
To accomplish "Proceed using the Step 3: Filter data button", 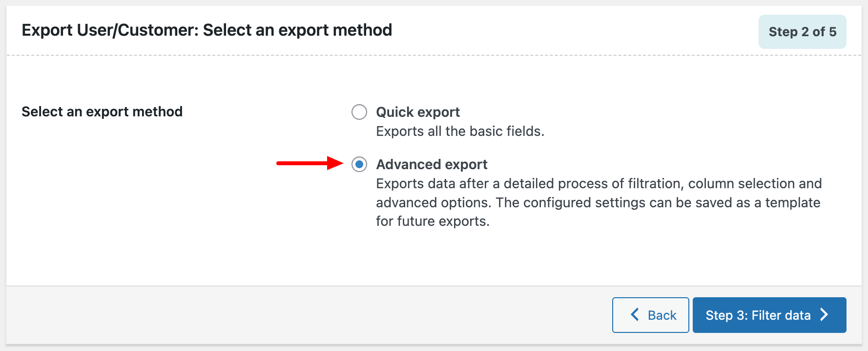I will click(769, 315).
